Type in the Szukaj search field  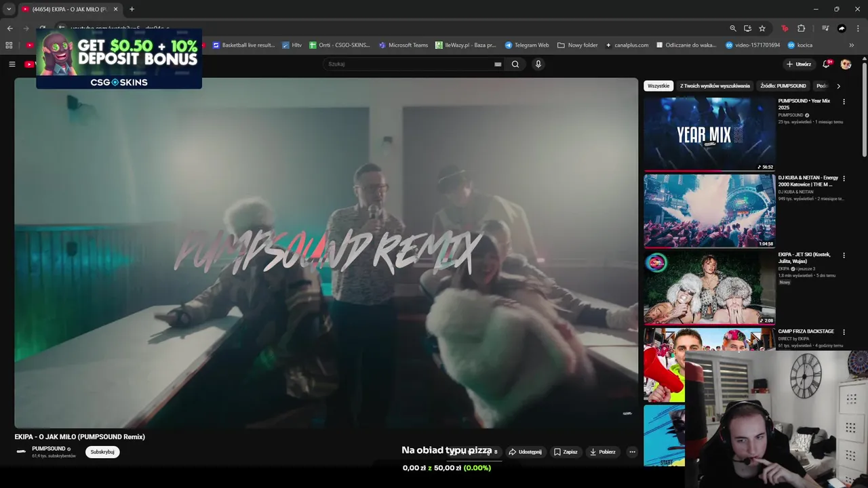[408, 64]
